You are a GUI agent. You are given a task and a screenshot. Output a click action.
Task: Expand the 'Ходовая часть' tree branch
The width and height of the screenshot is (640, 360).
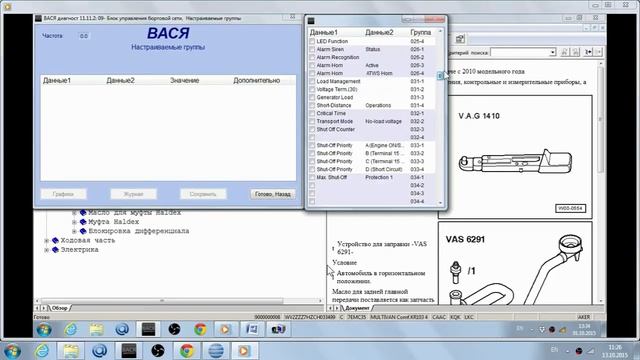[x=47, y=241]
